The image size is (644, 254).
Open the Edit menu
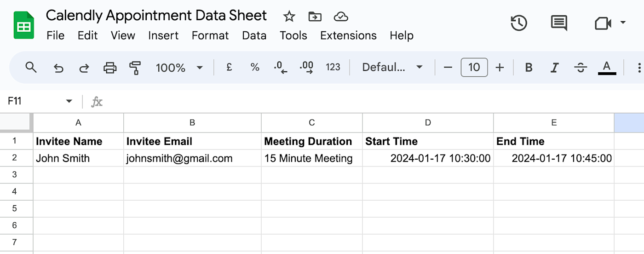(87, 35)
